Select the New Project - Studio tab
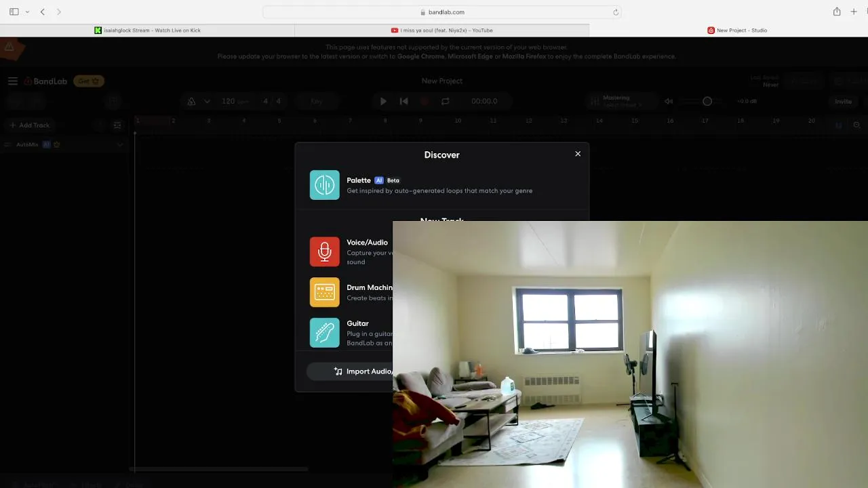868x488 pixels. (x=737, y=30)
